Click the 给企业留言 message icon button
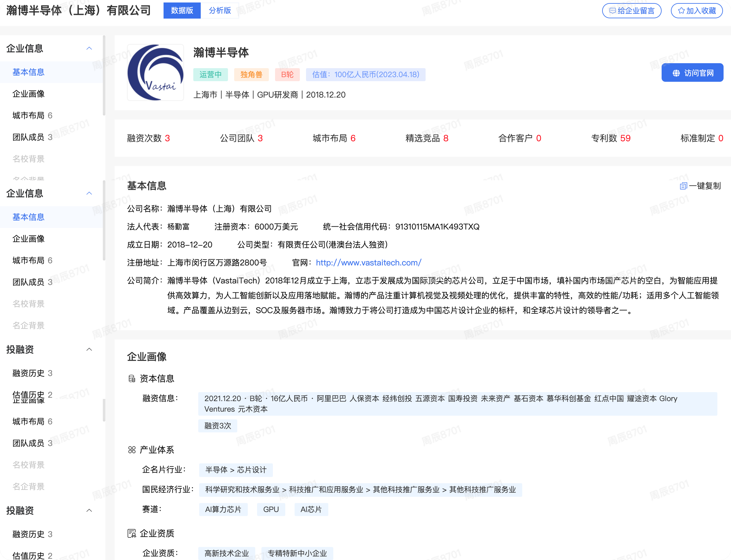The width and height of the screenshot is (731, 560). click(612, 11)
